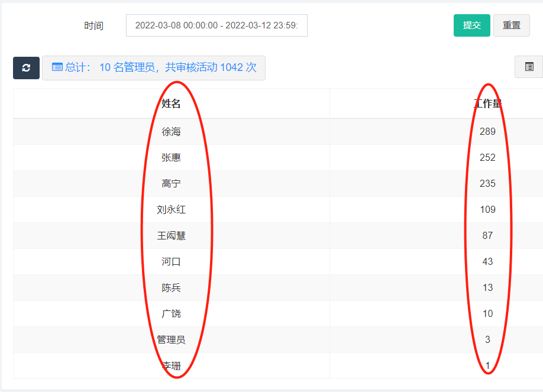
Task: Click the workload value 13
Action: pos(487,287)
